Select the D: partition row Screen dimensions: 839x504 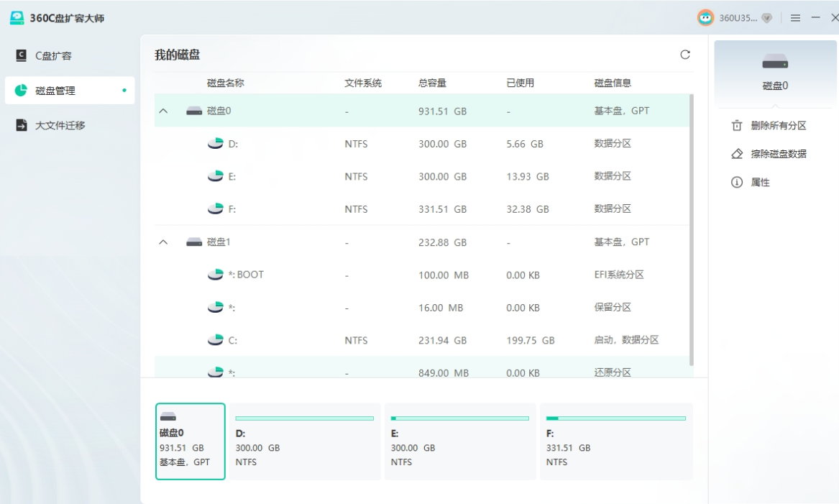point(421,143)
